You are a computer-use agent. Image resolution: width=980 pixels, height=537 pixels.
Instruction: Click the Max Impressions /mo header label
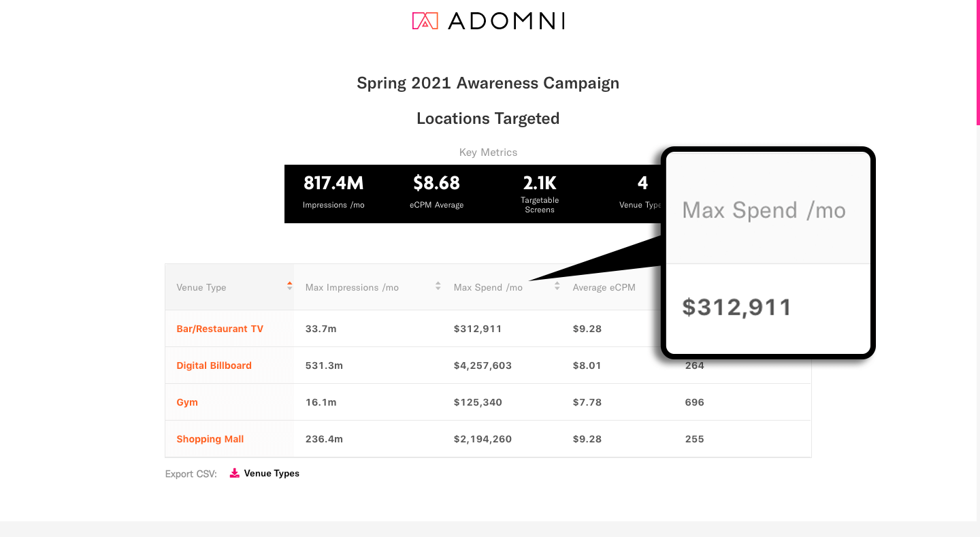click(352, 287)
